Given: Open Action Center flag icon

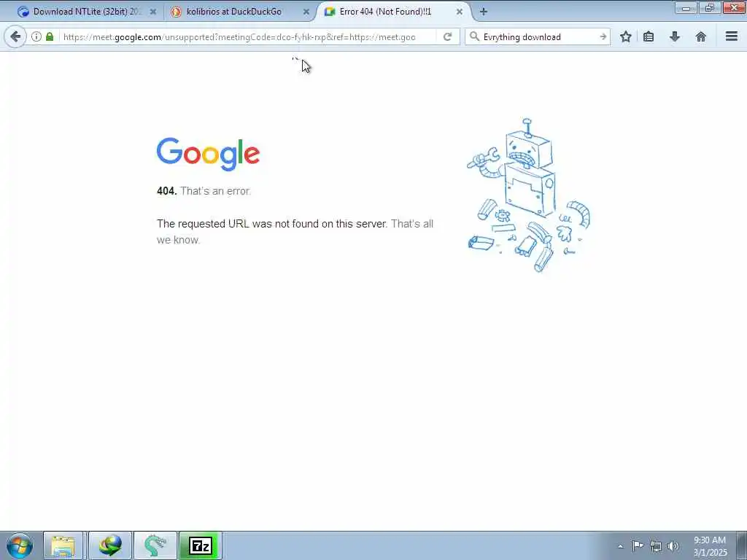Looking at the screenshot, I should pyautogui.click(x=638, y=545).
